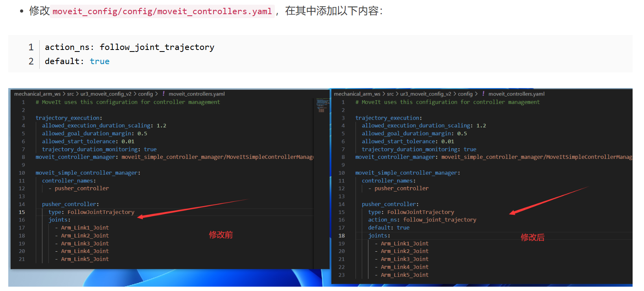Viewport: 644px width, 291px height.
Task: Click the MoveIt comment line in the 修改前 editor
Action: click(x=128, y=102)
